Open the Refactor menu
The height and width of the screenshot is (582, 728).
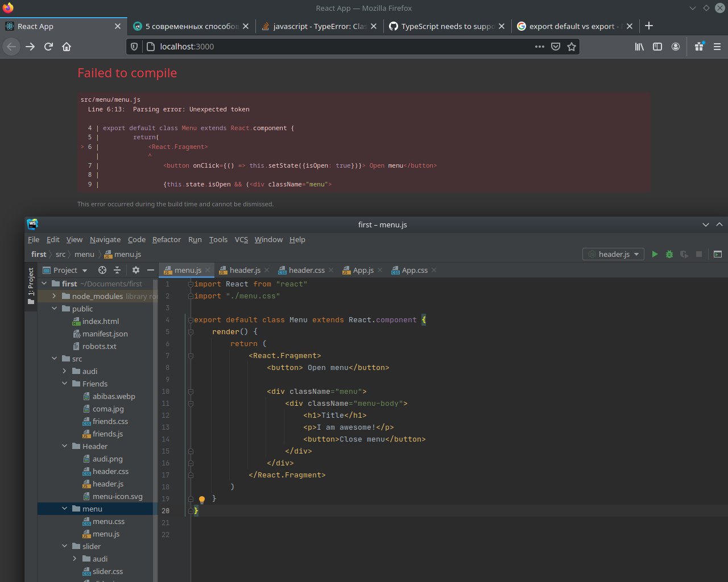click(x=166, y=239)
